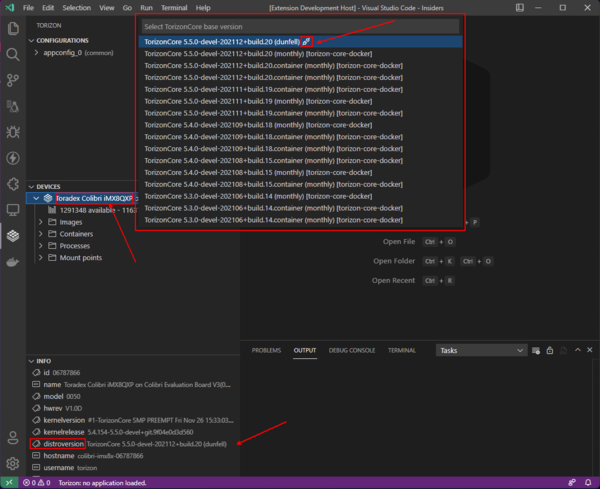The width and height of the screenshot is (600, 489).
Task: Select TorizonCore 5.5.0-devel-202111+build.19 (monthly) non-container
Action: (x=300, y=101)
